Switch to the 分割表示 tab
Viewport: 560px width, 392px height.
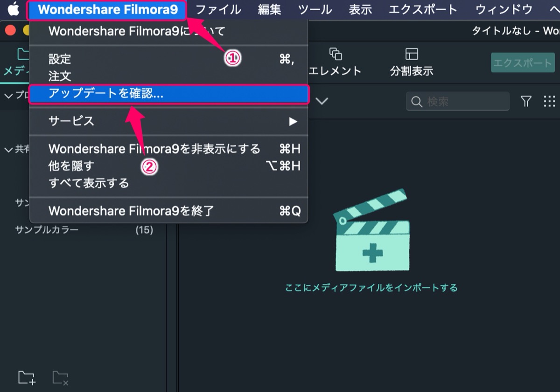click(x=412, y=62)
